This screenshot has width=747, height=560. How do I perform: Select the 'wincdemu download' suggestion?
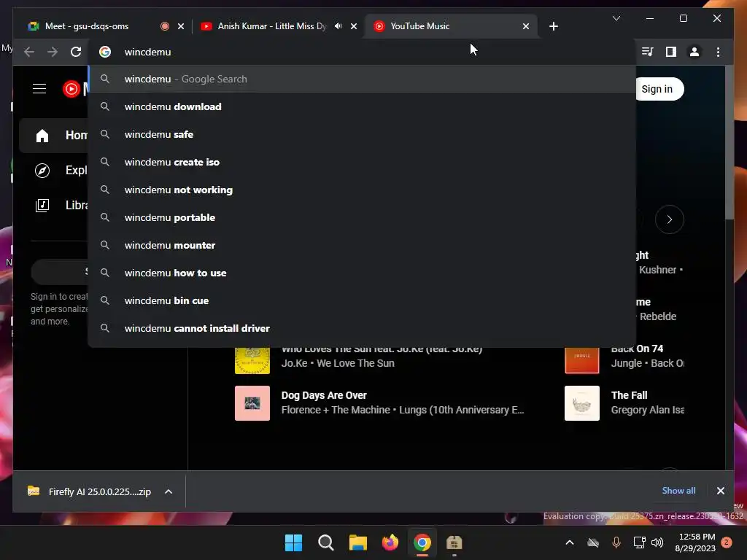(x=362, y=106)
